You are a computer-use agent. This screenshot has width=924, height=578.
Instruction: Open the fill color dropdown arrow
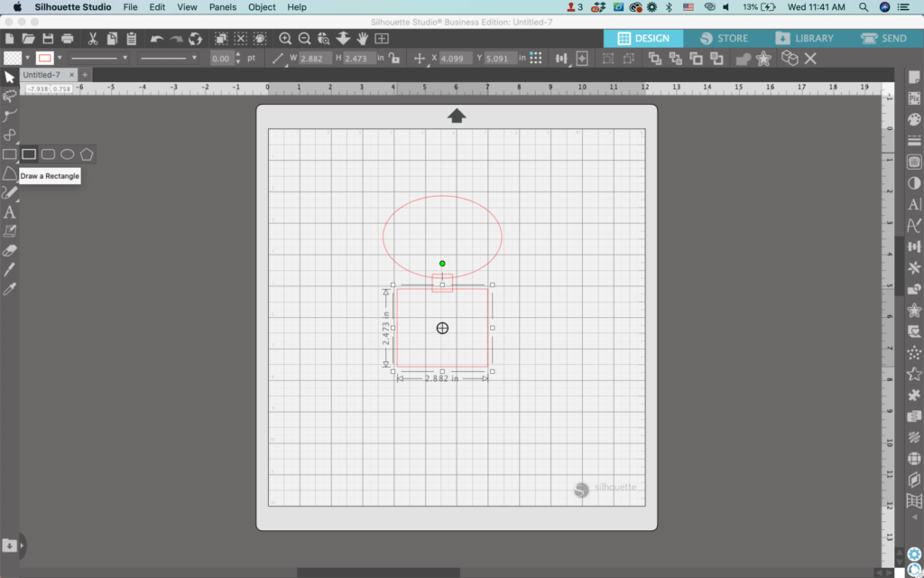pos(27,58)
